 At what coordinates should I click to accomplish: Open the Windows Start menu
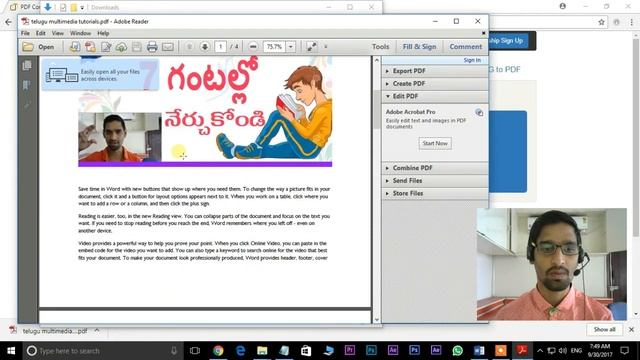pyautogui.click(x=11, y=351)
